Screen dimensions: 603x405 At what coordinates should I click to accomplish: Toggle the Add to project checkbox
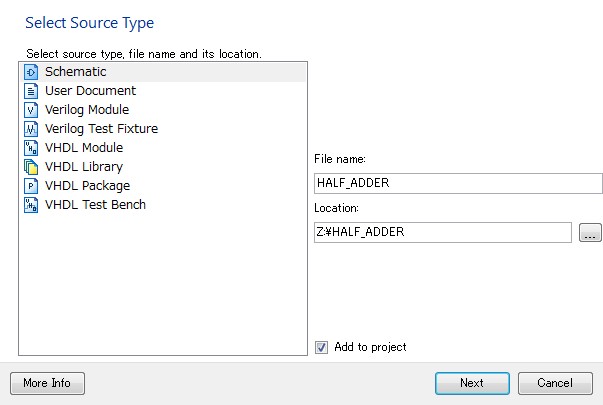(321, 347)
